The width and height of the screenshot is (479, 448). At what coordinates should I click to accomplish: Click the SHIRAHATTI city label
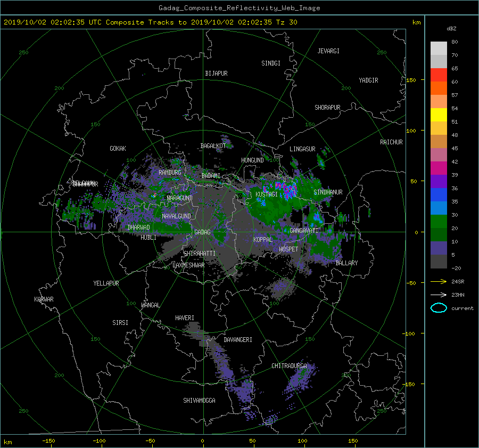tap(200, 253)
